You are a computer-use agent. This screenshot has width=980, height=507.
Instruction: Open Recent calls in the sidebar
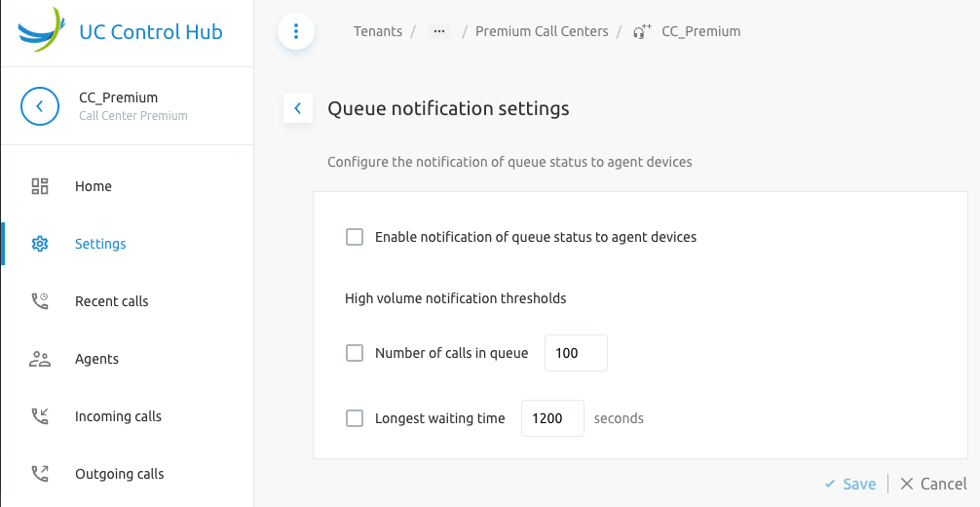coord(111,301)
